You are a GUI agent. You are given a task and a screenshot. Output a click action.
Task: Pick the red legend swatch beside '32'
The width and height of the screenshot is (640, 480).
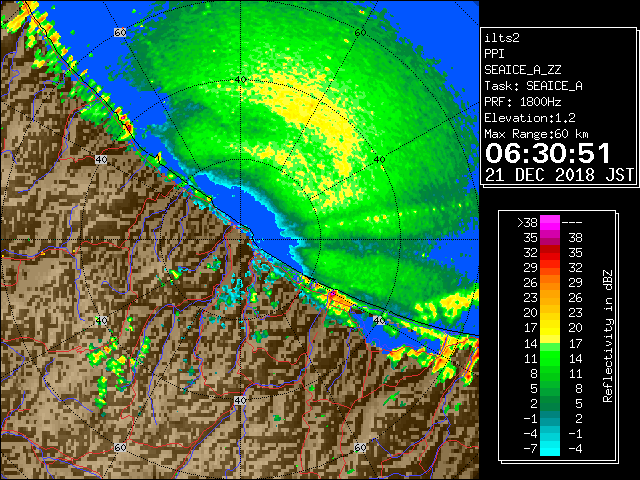pyautogui.click(x=550, y=253)
